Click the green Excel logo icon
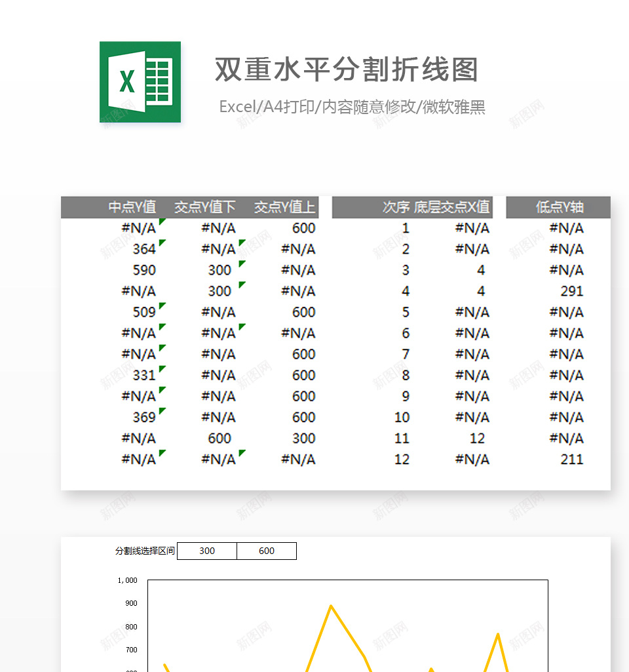Image resolution: width=629 pixels, height=672 pixels. coord(140,82)
